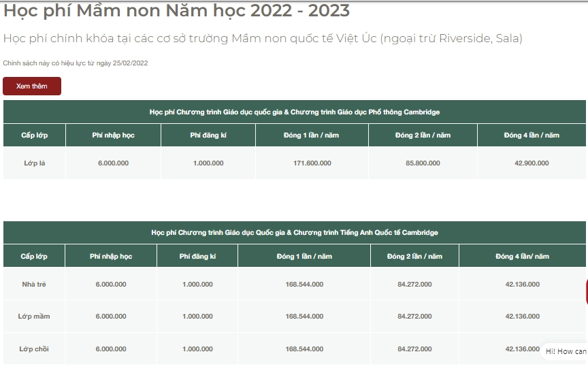Screen dimensions: 588x369
Task: Click the Giáo dục Phổ thông Cambridge table title
Action: click(294, 112)
